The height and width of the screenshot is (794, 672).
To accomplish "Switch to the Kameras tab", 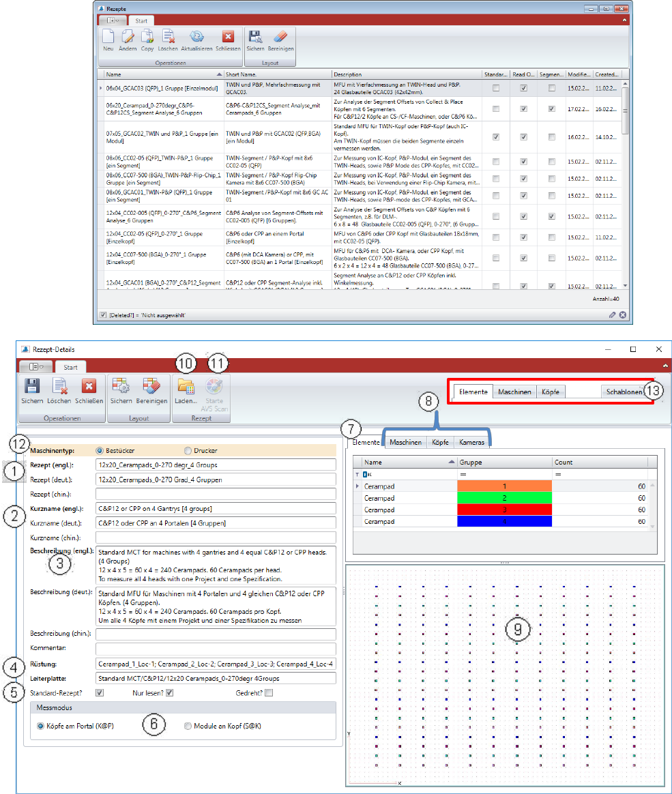I will tap(471, 443).
